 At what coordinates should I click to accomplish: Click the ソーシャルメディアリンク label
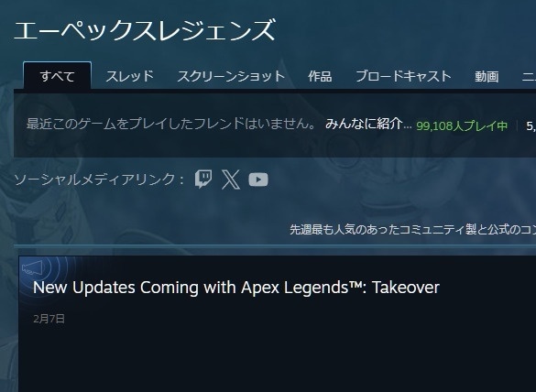click(x=99, y=180)
